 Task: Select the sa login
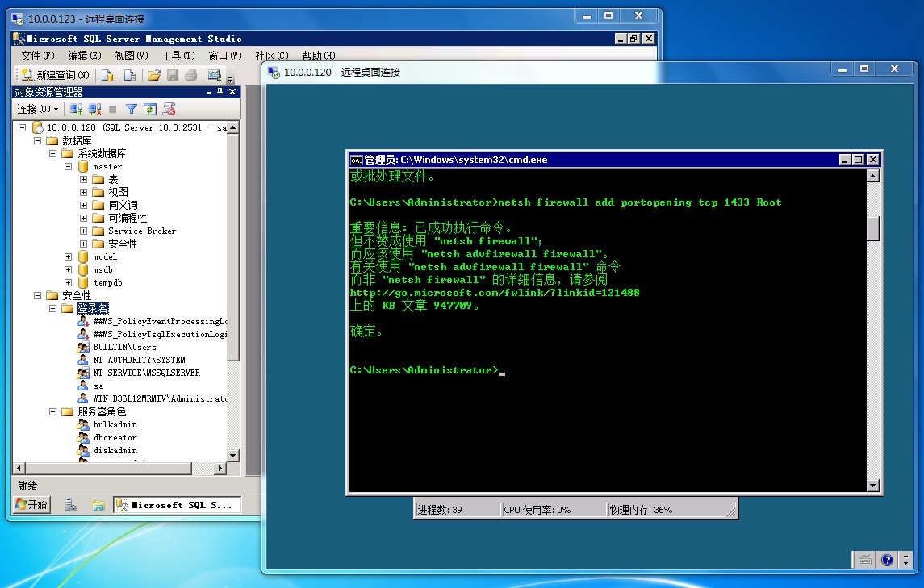click(x=98, y=386)
